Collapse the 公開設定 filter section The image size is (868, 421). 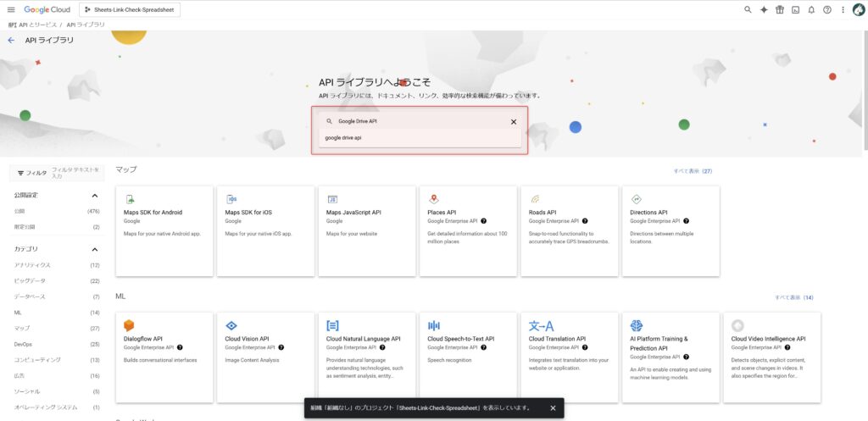click(94, 196)
